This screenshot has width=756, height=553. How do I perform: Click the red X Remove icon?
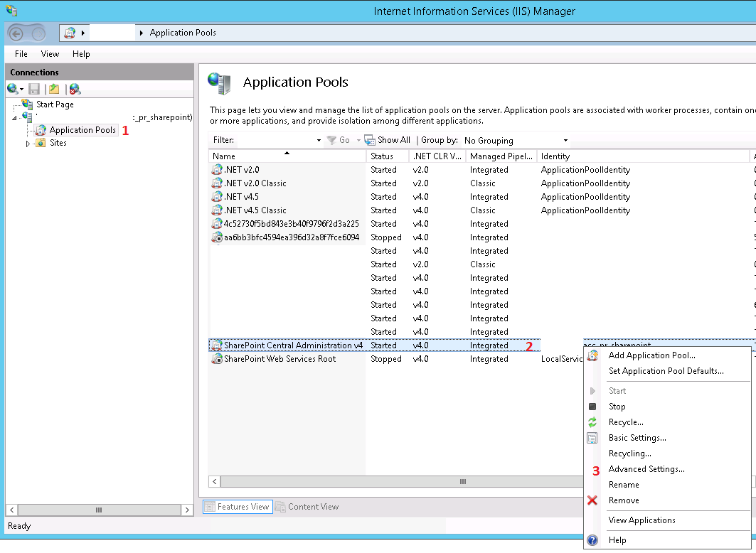coord(592,500)
